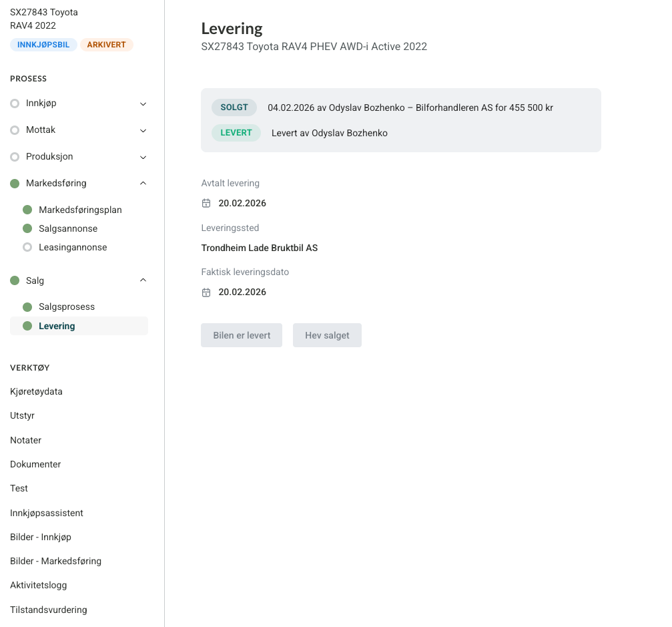672x627 pixels.
Task: Click the Mottak status circle icon
Action: (15, 130)
